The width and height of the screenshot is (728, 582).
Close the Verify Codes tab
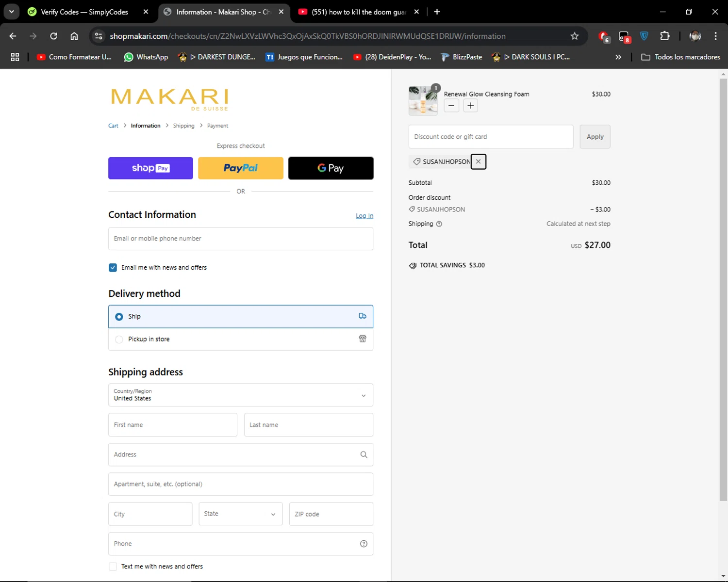tap(146, 12)
